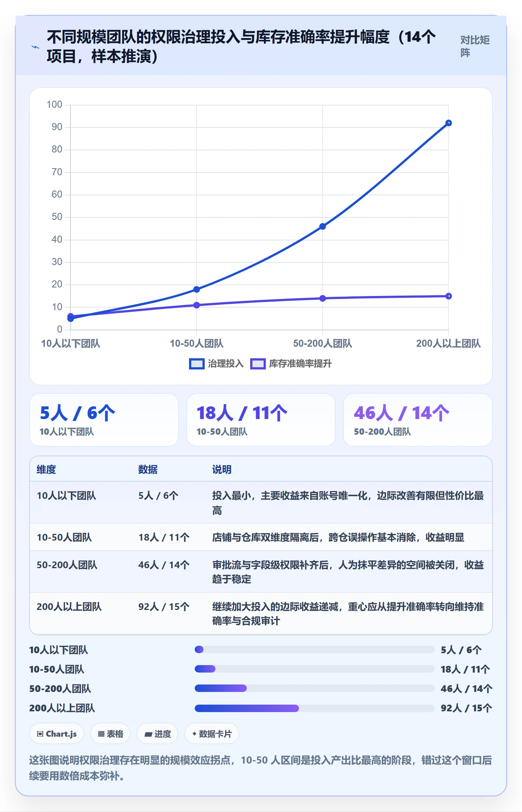This screenshot has width=522, height=812.
Task: Click the 数据 column header
Action: 148,469
